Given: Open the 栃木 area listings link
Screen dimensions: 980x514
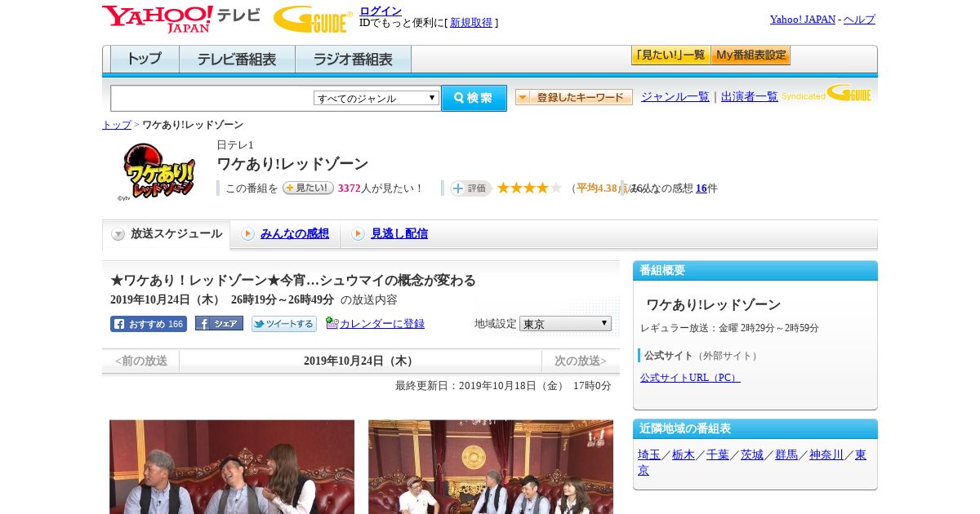Looking at the screenshot, I should point(684,454).
